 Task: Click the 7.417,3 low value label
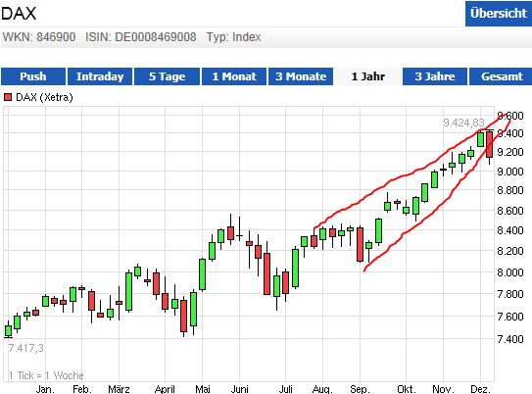click(x=25, y=348)
